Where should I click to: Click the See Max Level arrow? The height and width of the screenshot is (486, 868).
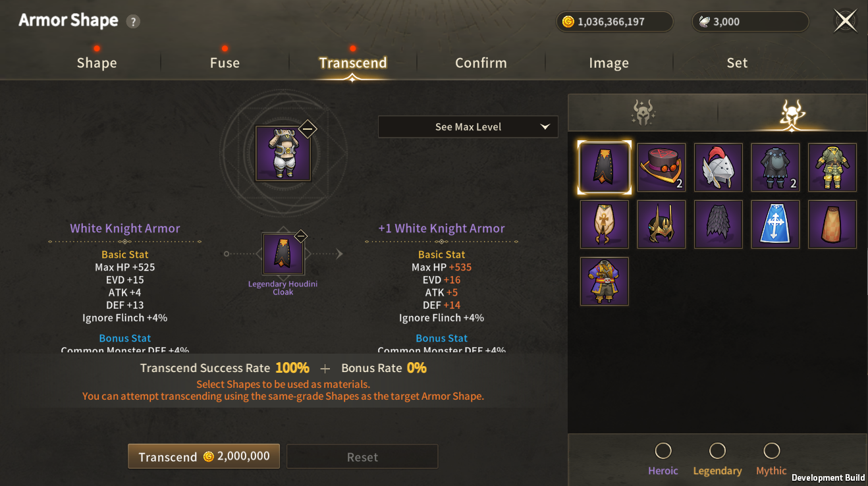pyautogui.click(x=545, y=127)
